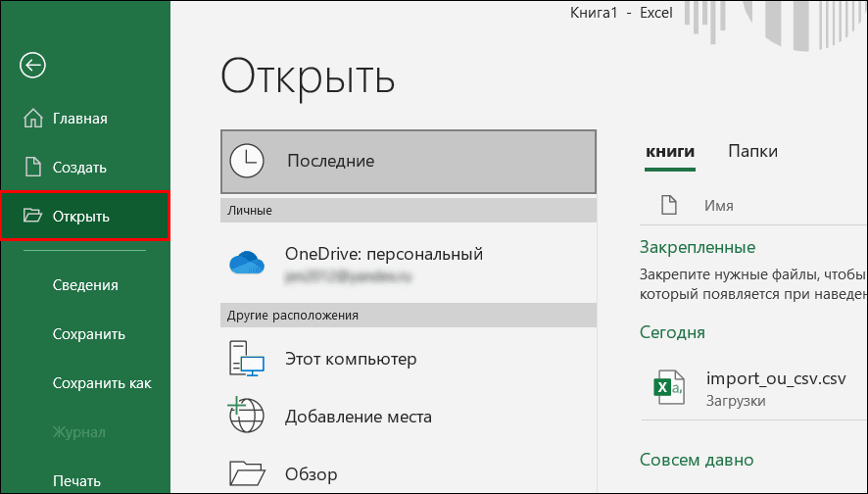This screenshot has width=868, height=494.
Task: Open the Сведения menu item
Action: tap(85, 285)
